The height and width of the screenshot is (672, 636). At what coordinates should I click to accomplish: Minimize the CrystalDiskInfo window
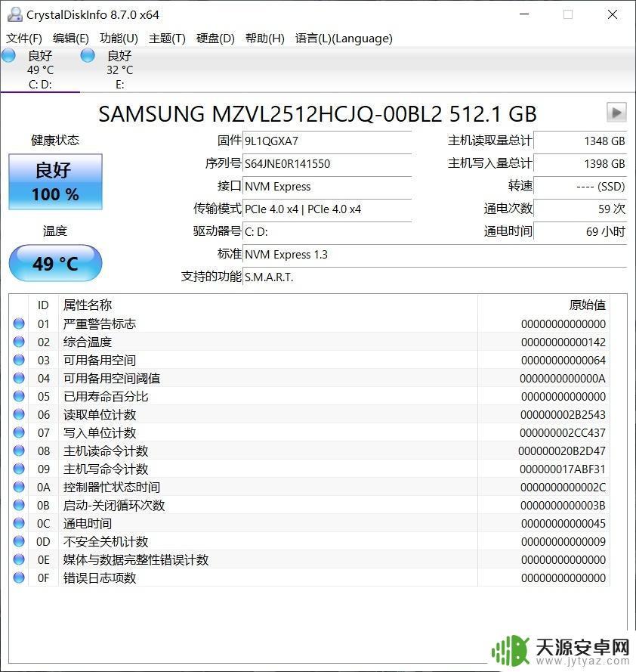tap(524, 14)
